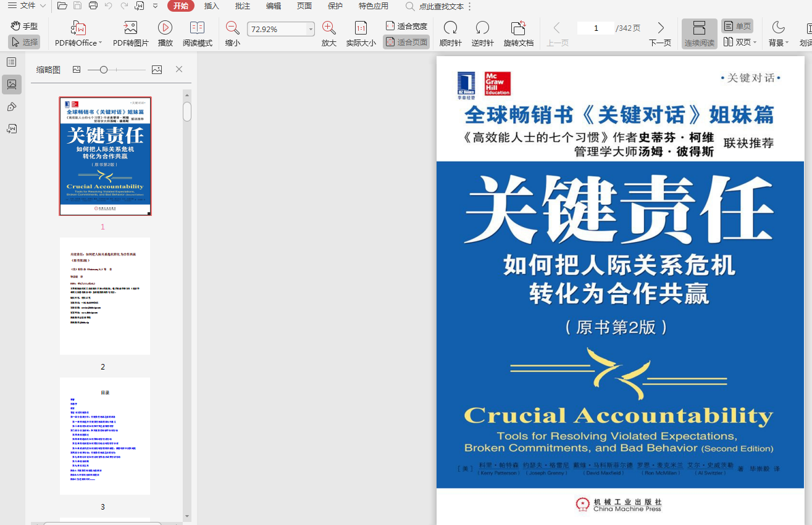Open the attachments sidebar icon

(12, 129)
